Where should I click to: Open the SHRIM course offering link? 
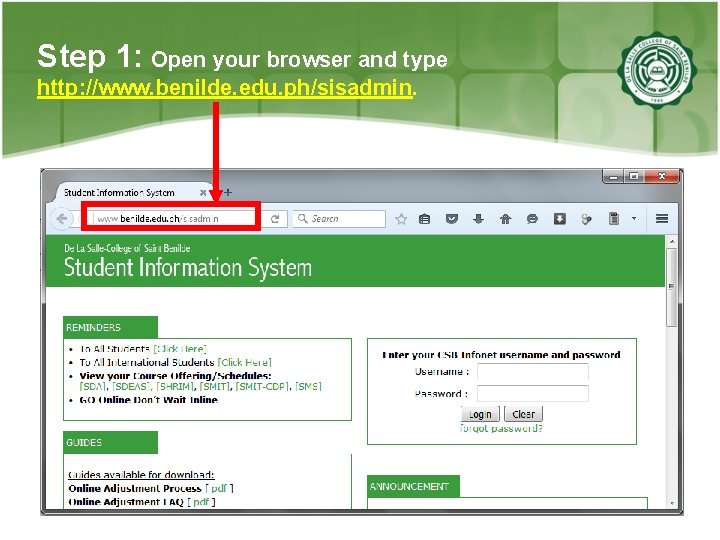pyautogui.click(x=175, y=387)
